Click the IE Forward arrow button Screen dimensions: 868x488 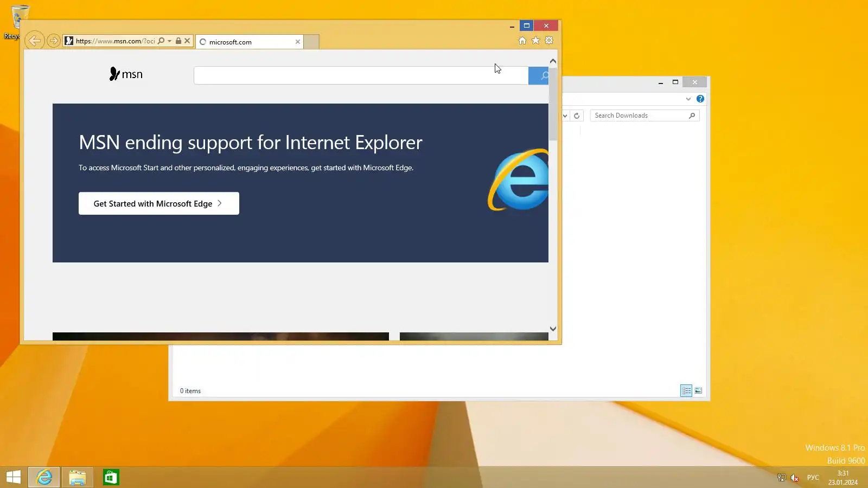53,41
